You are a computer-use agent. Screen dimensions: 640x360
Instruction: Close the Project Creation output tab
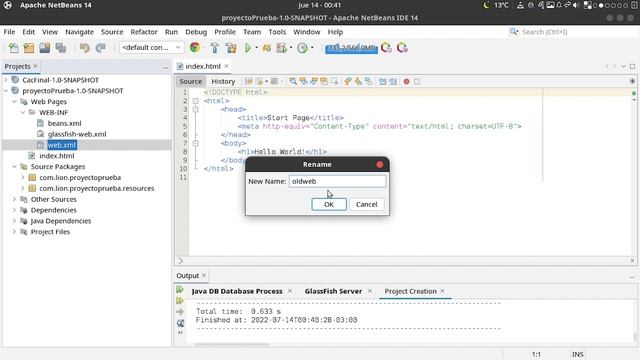coord(442,291)
